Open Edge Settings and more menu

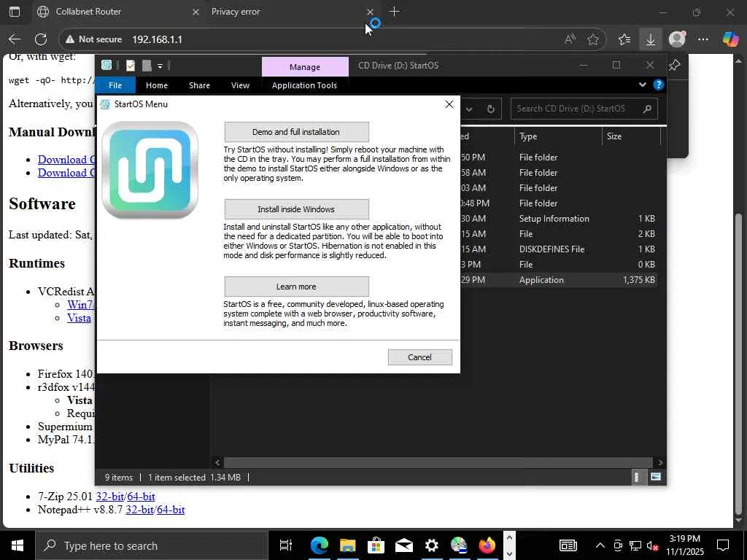point(703,39)
